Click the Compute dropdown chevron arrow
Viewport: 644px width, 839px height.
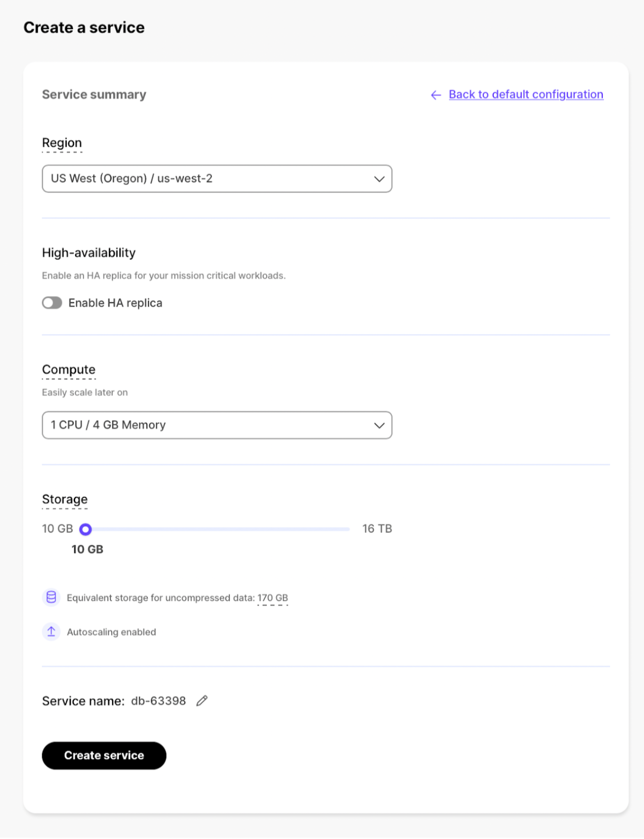pyautogui.click(x=379, y=425)
